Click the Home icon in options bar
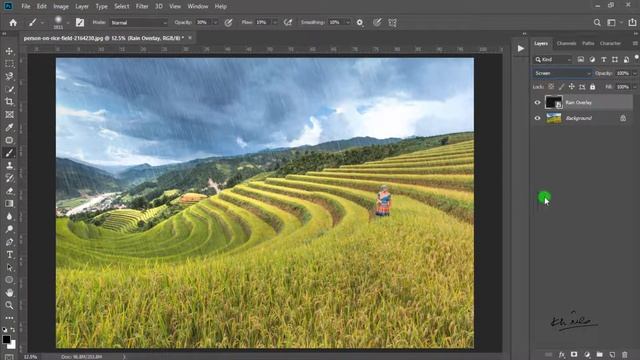The image size is (640, 360). (13, 22)
